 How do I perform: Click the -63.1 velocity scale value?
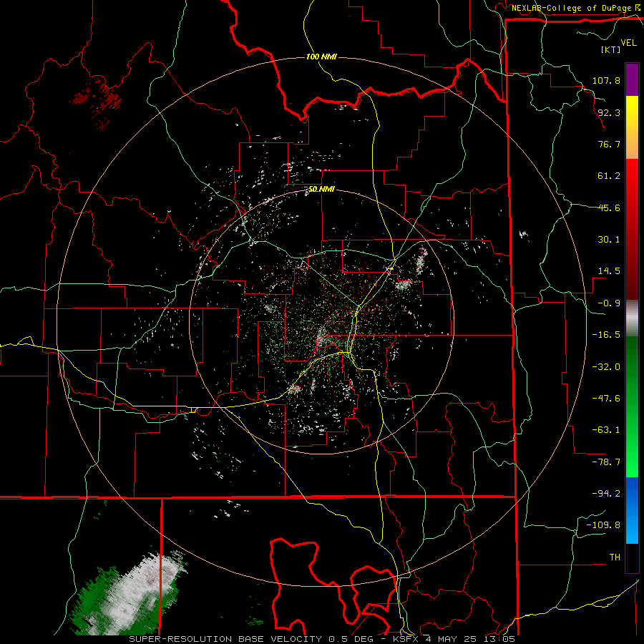pyautogui.click(x=606, y=429)
